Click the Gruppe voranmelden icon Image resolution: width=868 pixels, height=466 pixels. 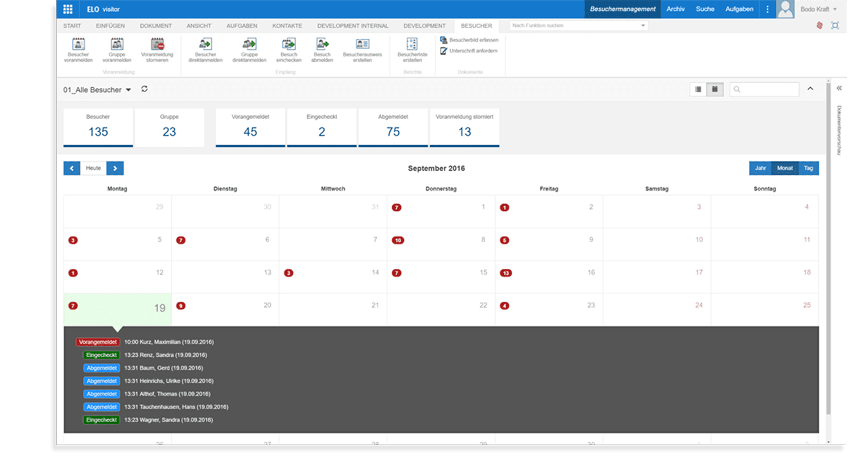click(x=117, y=45)
